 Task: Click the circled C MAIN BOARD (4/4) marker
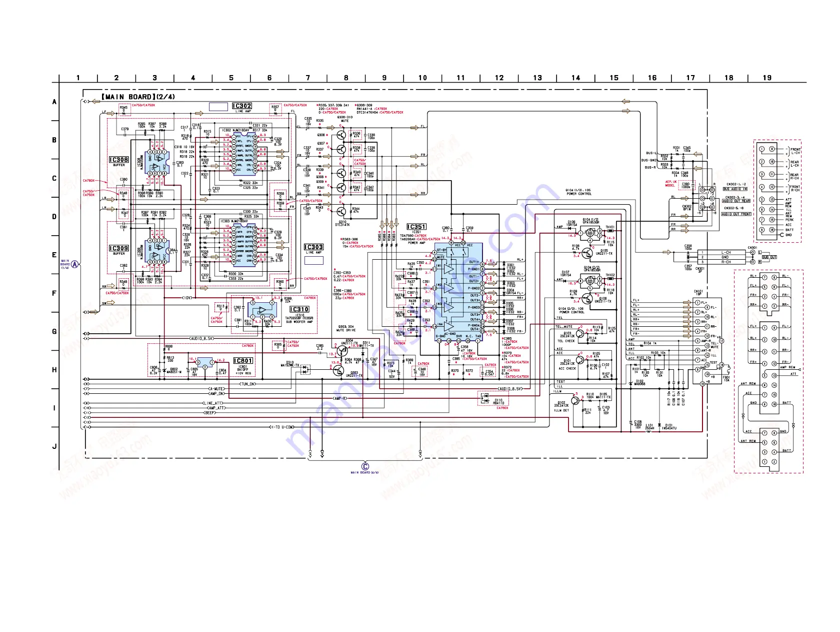(364, 466)
